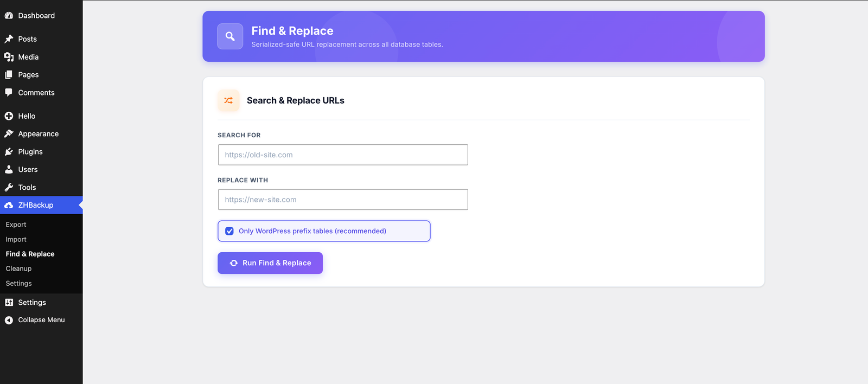
Task: Focus the Search For URL field
Action: (343, 155)
